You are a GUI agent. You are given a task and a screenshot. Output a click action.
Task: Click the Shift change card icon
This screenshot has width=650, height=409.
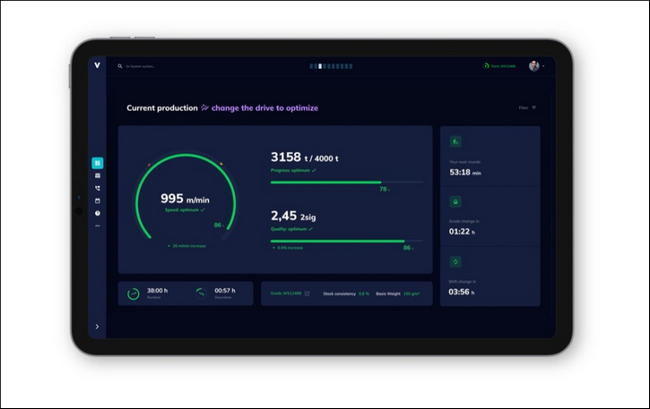click(x=456, y=262)
